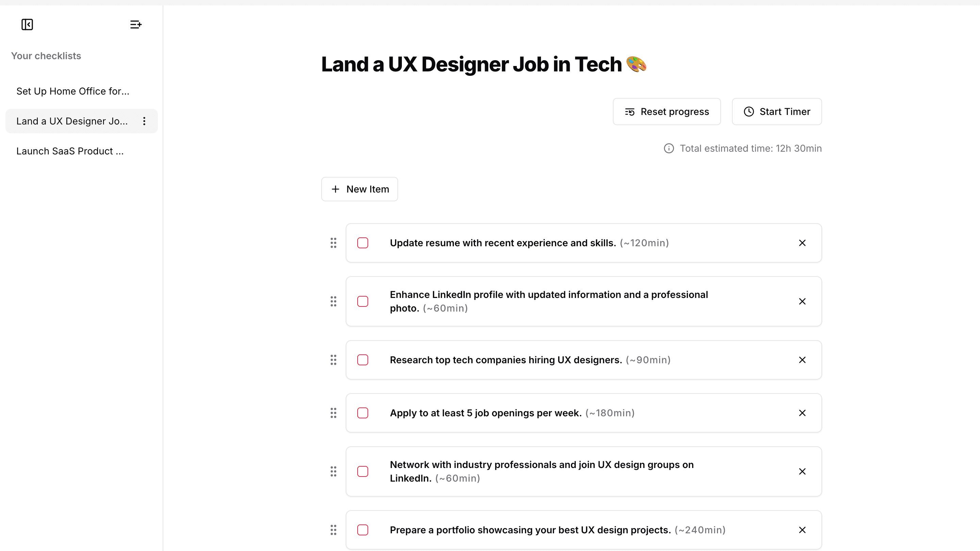Delete the Network with professionals item

pyautogui.click(x=802, y=471)
